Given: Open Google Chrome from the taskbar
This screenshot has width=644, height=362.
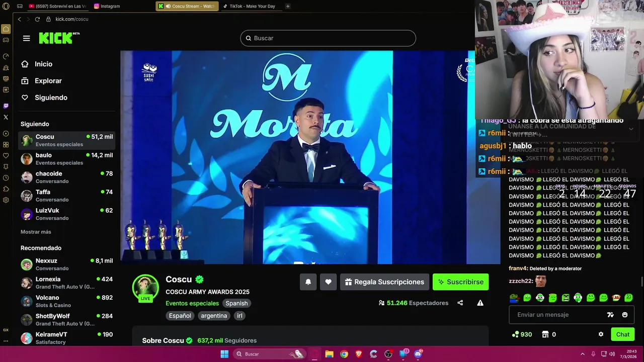Looking at the screenshot, I should (344, 354).
